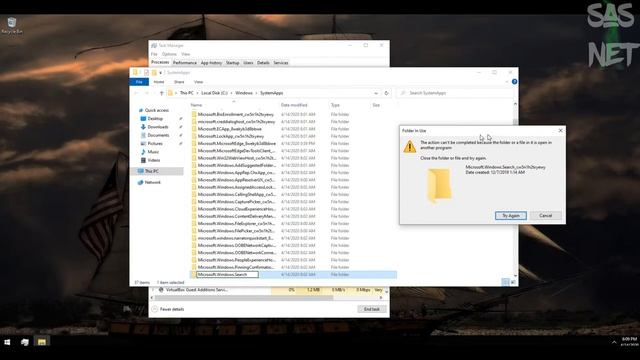Switch to Startup tab in Task Manager

point(233,63)
